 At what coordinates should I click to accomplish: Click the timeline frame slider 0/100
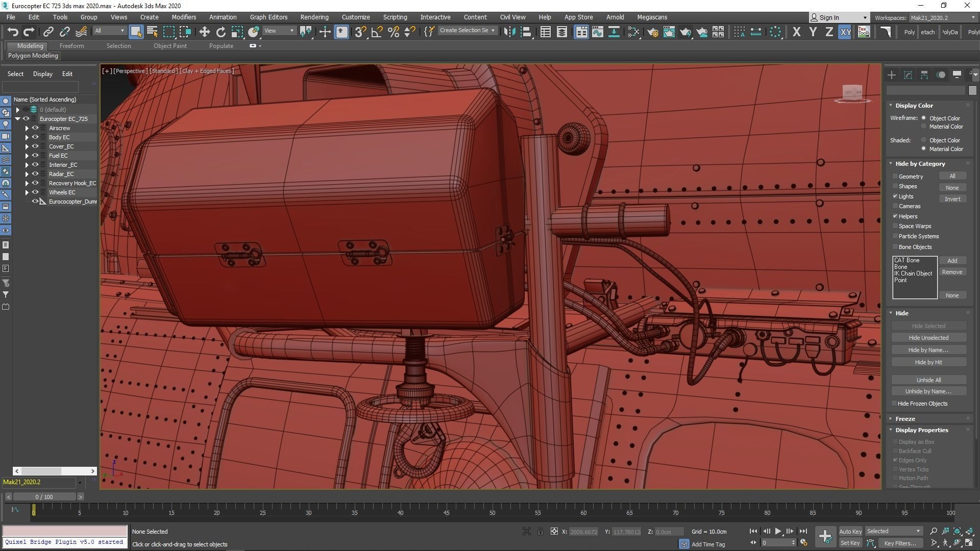[44, 496]
